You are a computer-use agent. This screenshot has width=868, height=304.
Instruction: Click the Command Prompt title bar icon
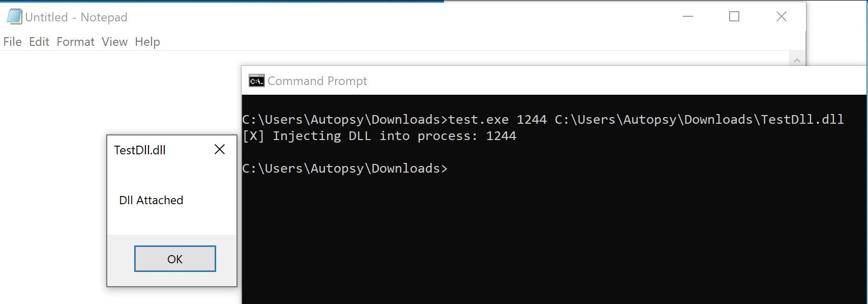(x=256, y=81)
